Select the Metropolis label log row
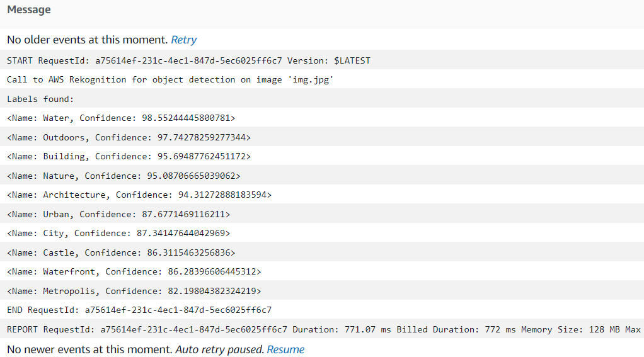The width and height of the screenshot is (644, 357). point(134,292)
